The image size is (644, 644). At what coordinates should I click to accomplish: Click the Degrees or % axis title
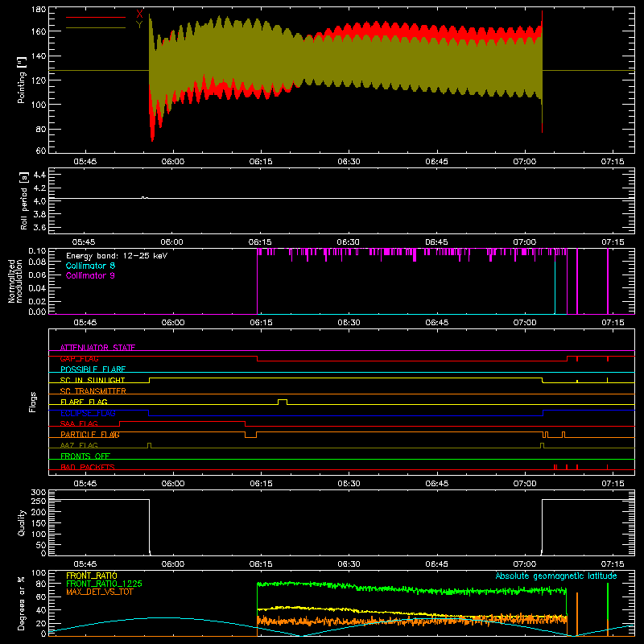(x=22, y=603)
